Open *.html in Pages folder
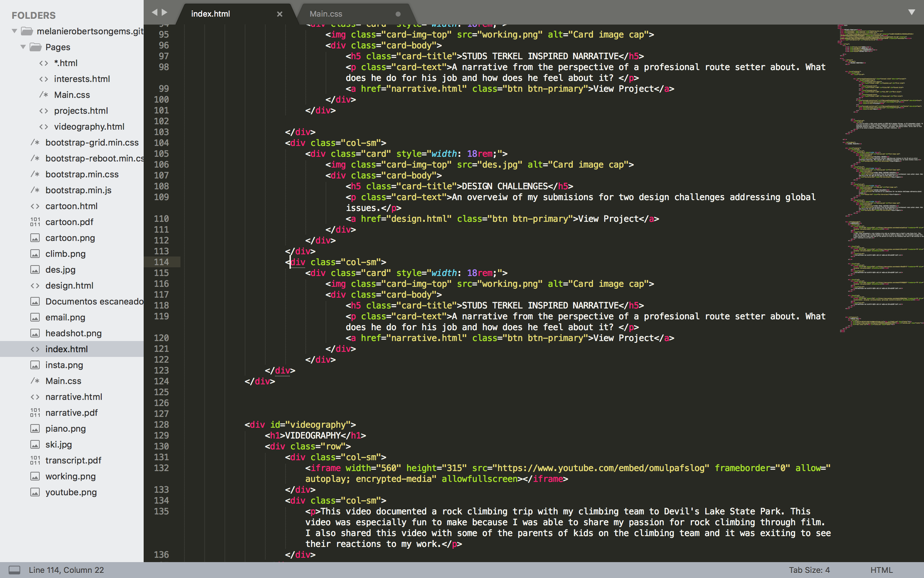 point(66,63)
